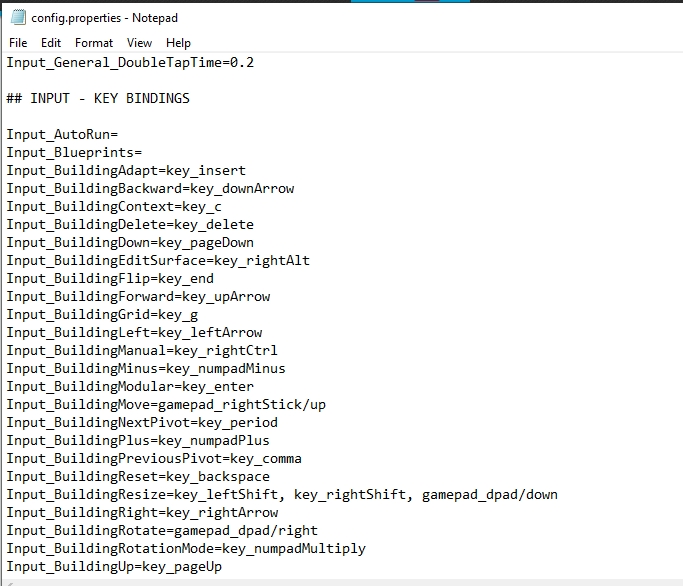683x586 pixels.
Task: Open the Edit menu
Action: click(51, 43)
